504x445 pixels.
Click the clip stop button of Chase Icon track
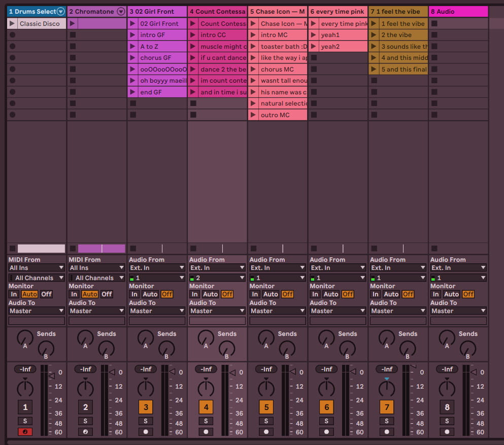254,248
